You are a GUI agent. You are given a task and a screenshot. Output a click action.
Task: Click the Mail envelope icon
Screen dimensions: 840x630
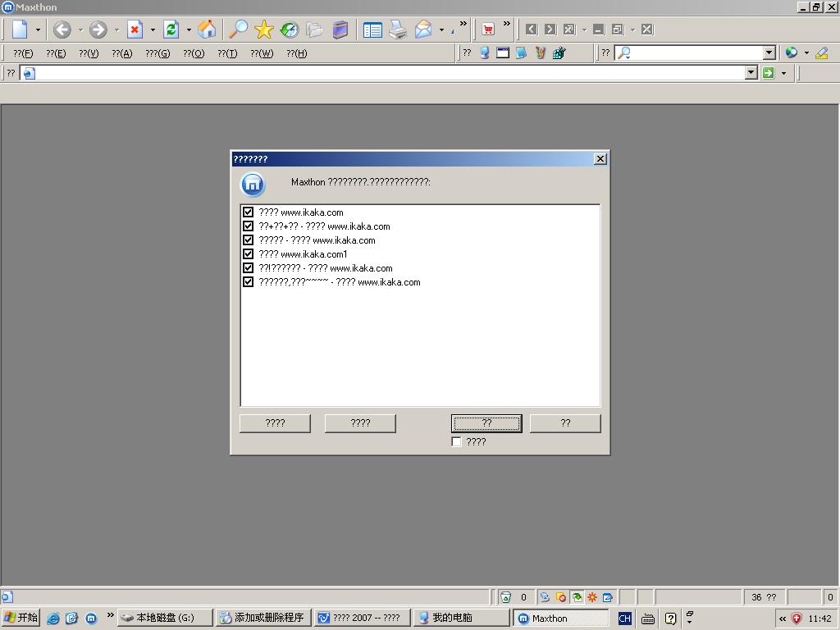click(423, 30)
